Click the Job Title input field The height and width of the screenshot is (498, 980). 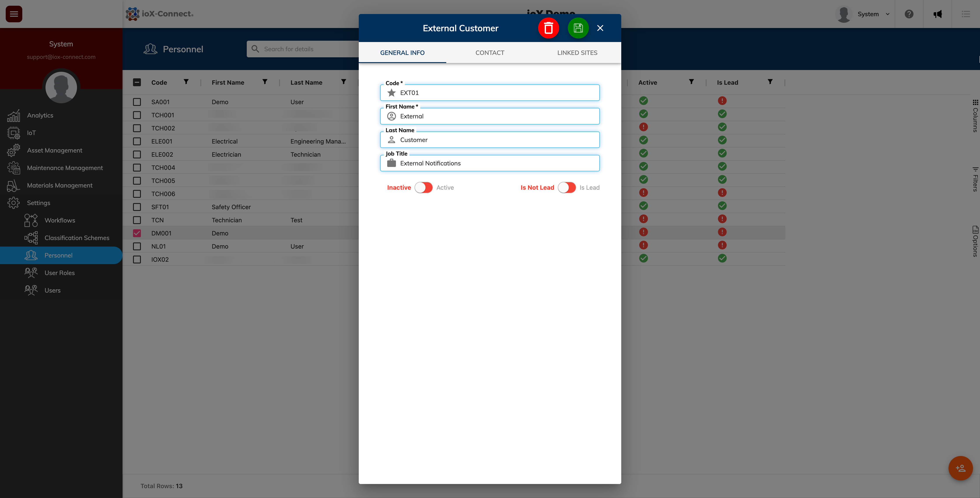click(x=495, y=163)
